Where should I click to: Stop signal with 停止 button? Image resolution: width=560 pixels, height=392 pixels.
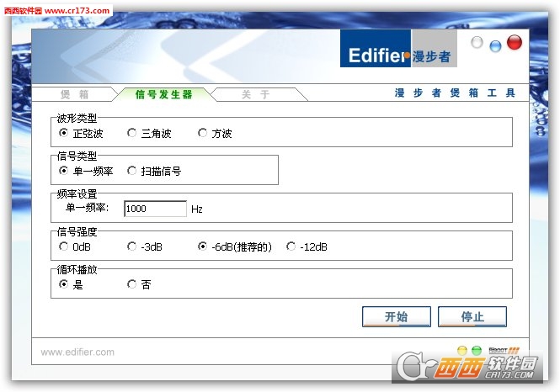tap(472, 316)
